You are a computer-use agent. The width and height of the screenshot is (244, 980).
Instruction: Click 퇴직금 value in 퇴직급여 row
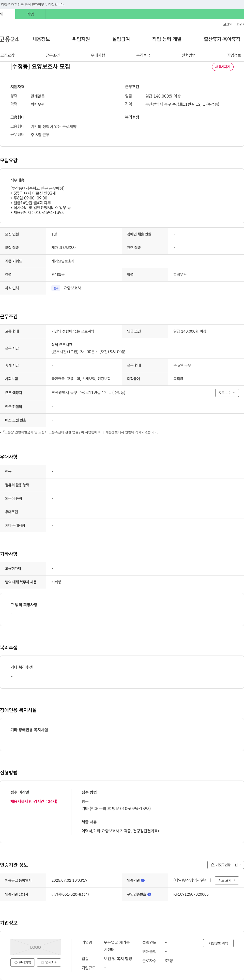point(178,379)
